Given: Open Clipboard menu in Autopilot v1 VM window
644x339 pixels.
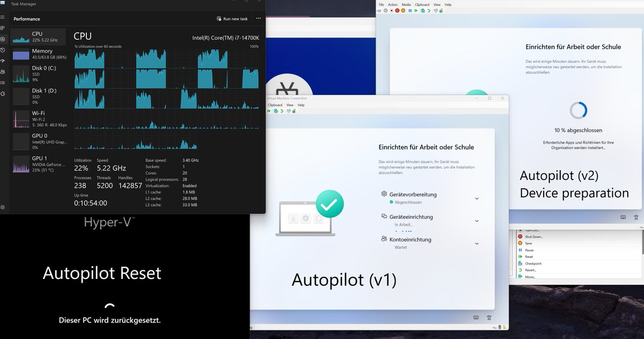Looking at the screenshot, I should click(275, 105).
